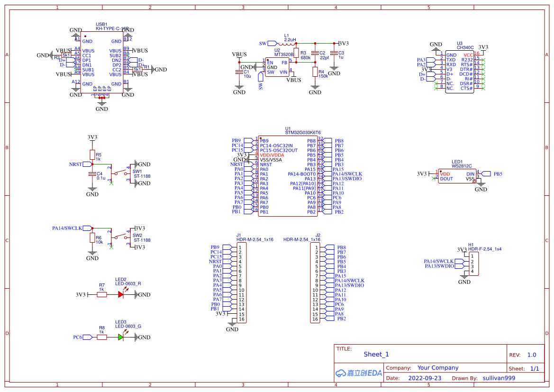Click the EasyEDA logo in title block
This screenshot has width=554, height=392.
tap(358, 373)
